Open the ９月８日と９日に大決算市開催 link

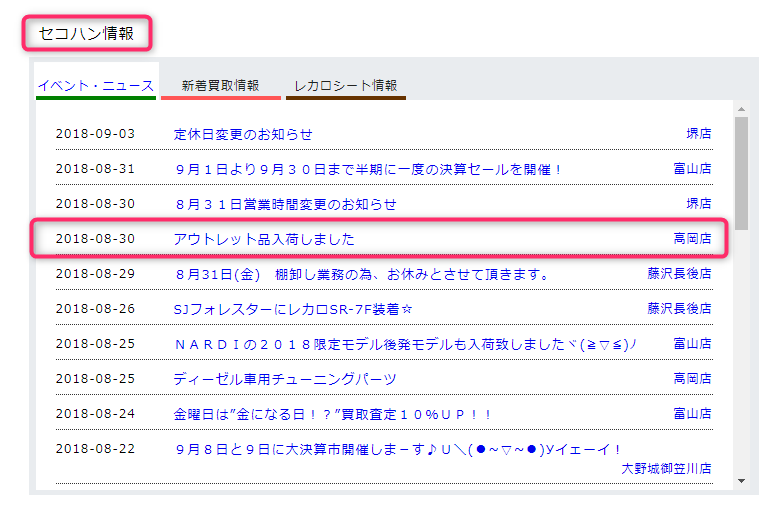398,449
